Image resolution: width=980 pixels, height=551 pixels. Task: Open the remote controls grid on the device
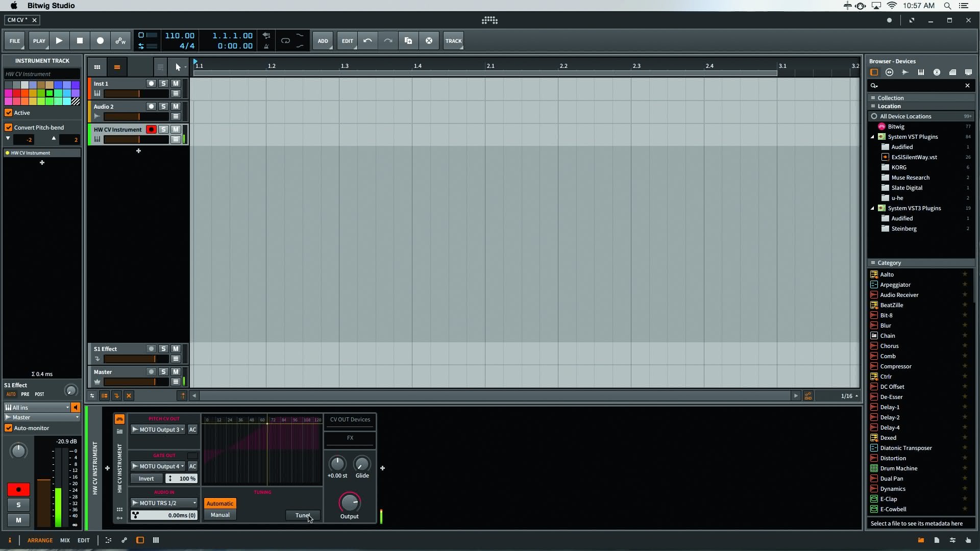tap(119, 509)
